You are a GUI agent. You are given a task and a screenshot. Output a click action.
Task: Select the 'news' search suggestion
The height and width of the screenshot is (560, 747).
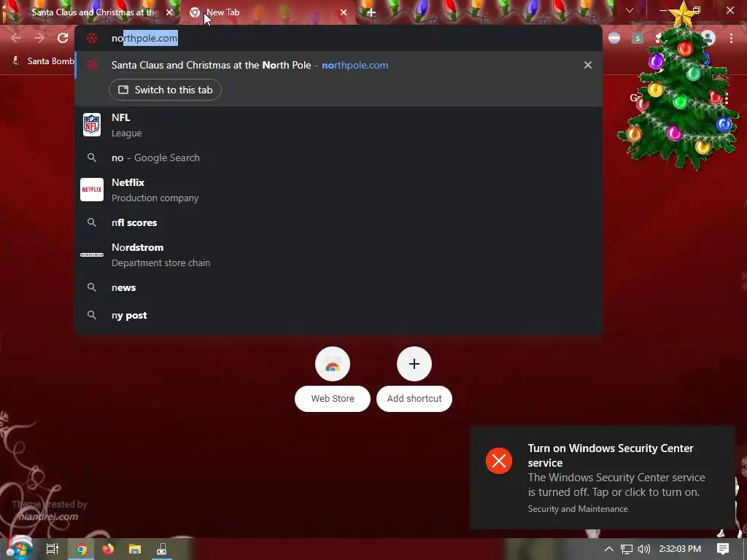pyautogui.click(x=338, y=287)
